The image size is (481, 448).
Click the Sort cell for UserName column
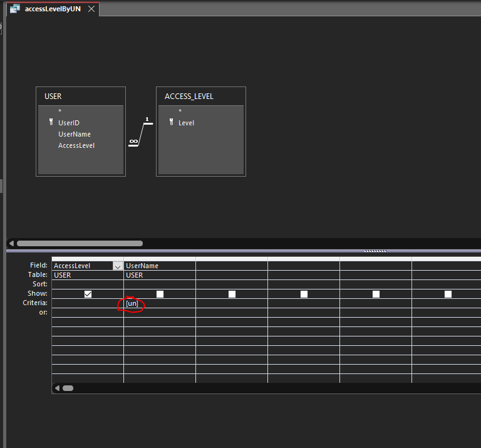[160, 284]
